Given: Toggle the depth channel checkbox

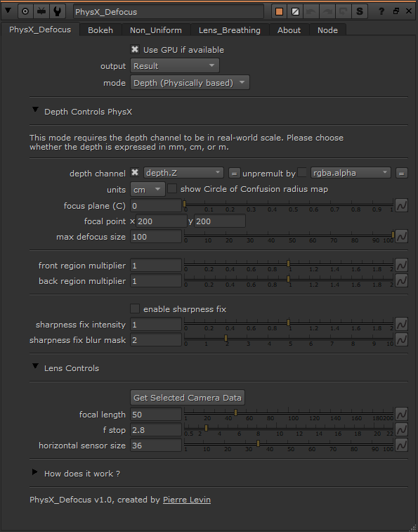Looking at the screenshot, I should pos(135,172).
